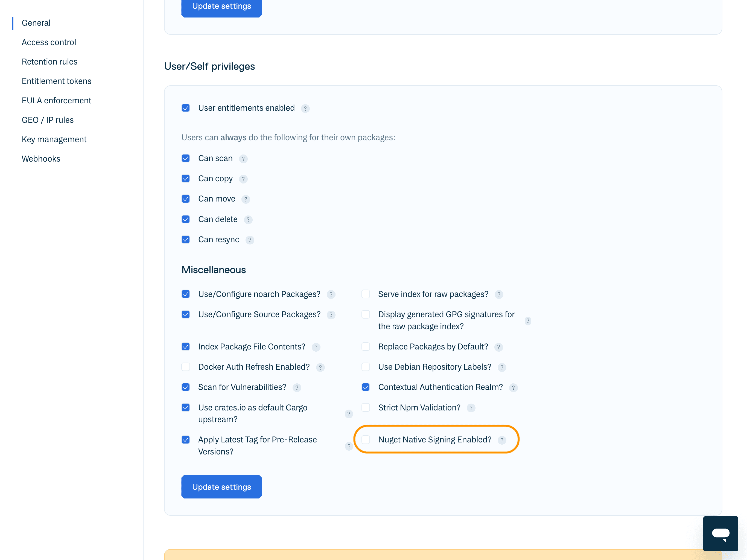This screenshot has height=560, width=747.
Task: Click help icon for Nuget Native Signing
Action: tap(501, 440)
